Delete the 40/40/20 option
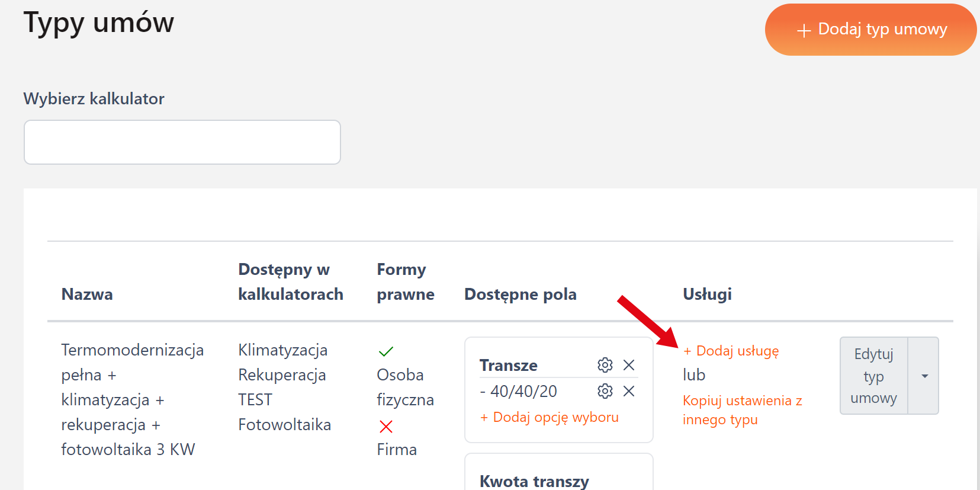Image resolution: width=980 pixels, height=490 pixels. click(629, 391)
